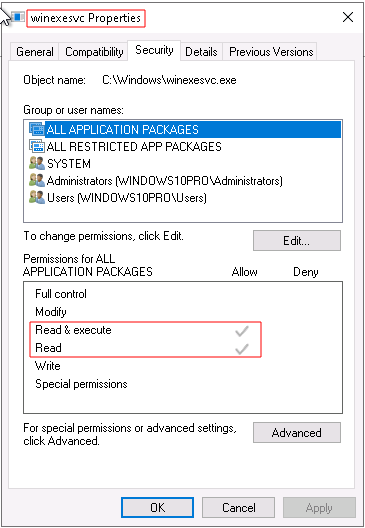Click the Edit... permissions button
This screenshot has height=528, width=365.
pos(297,240)
